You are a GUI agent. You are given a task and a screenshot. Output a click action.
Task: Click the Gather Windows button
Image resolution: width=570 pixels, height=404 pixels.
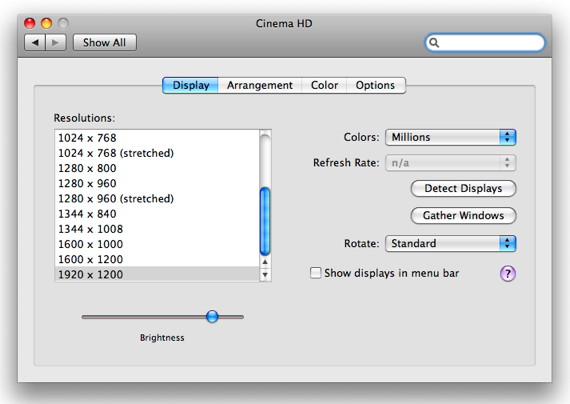click(463, 216)
